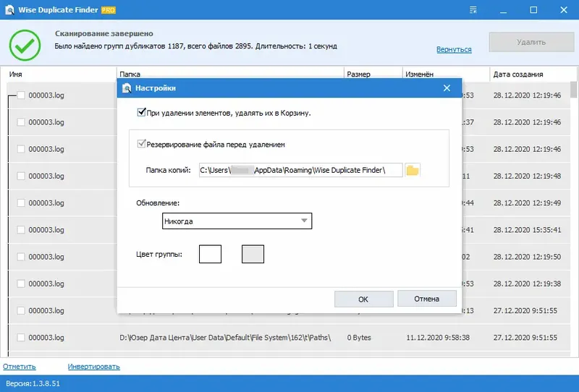Confirm settings with OK button
Viewport: 579px width, 392px height.
(364, 299)
